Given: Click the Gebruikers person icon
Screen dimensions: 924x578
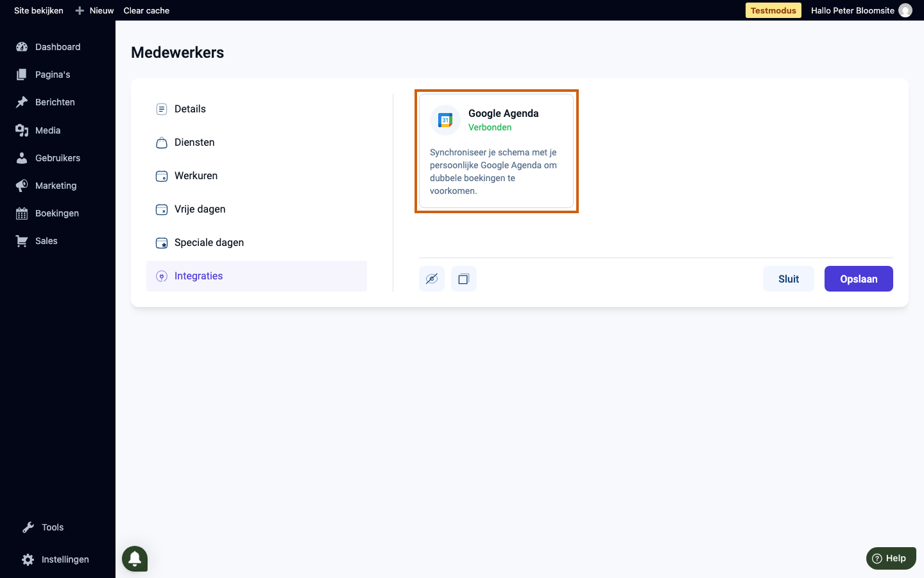Looking at the screenshot, I should (x=22, y=158).
